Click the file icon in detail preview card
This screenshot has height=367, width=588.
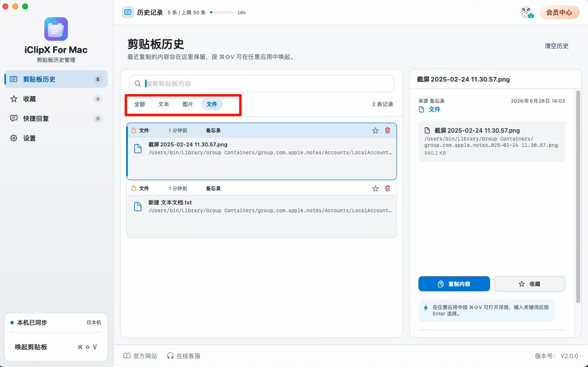[x=427, y=131]
